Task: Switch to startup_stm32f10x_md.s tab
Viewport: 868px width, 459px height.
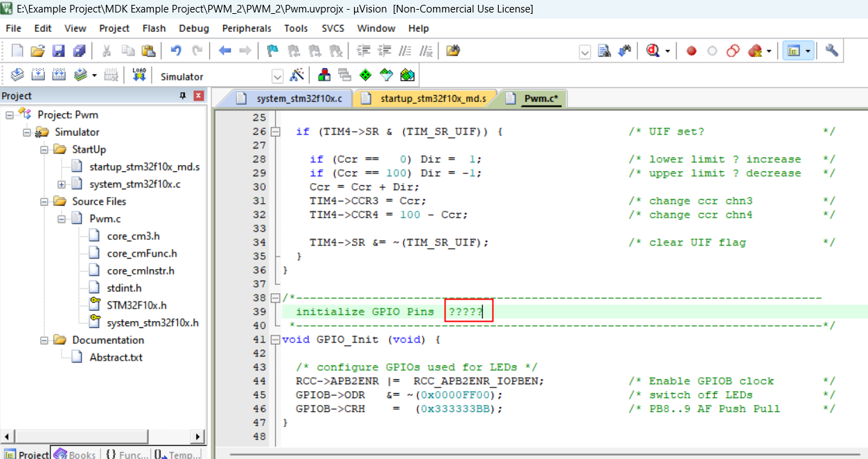Action: click(x=432, y=98)
